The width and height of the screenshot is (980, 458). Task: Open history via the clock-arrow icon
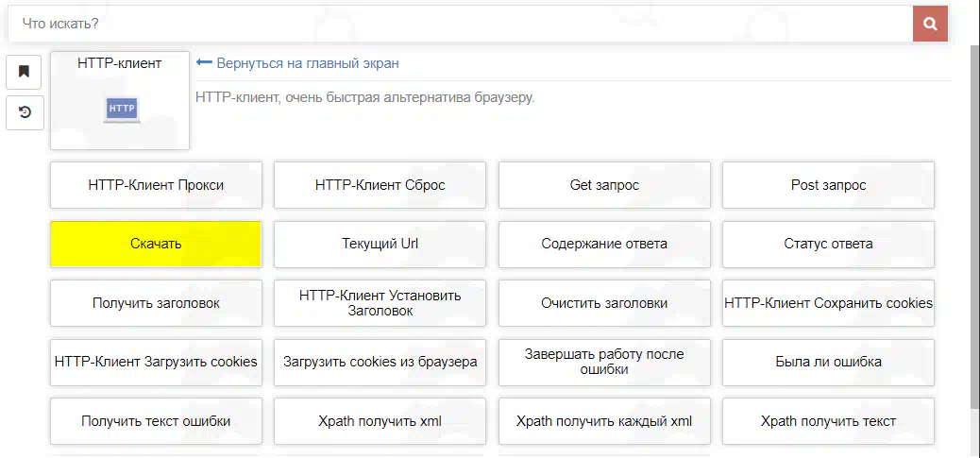[x=25, y=112]
